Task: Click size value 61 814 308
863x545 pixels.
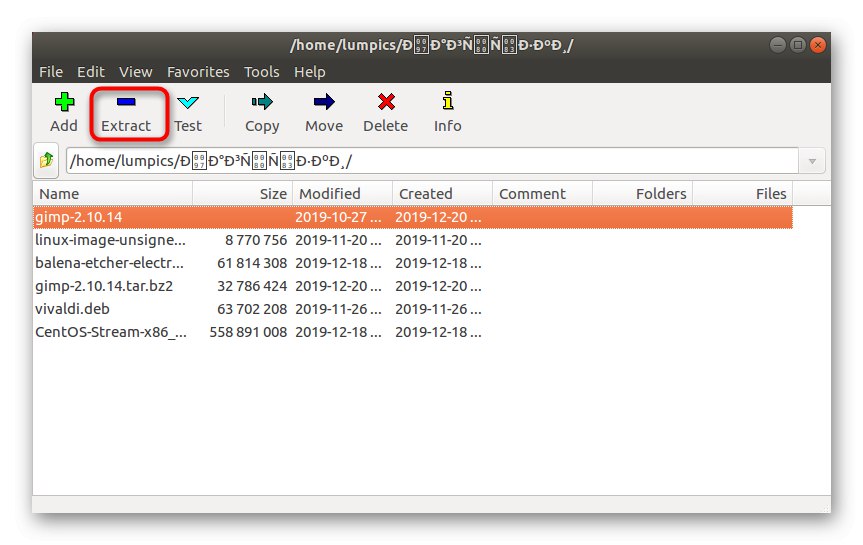Action: click(x=252, y=263)
